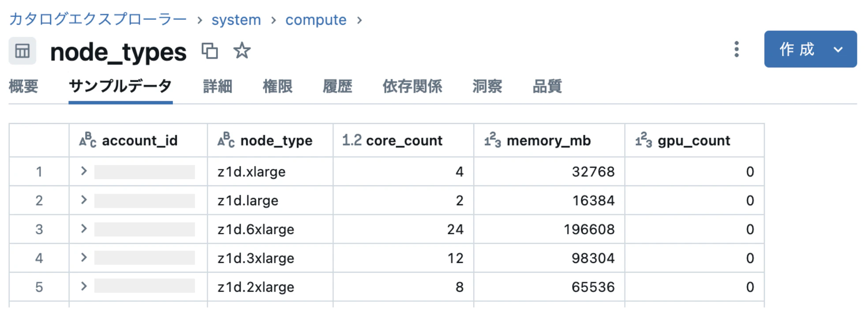Switch to the 詳細 tab

(x=217, y=86)
